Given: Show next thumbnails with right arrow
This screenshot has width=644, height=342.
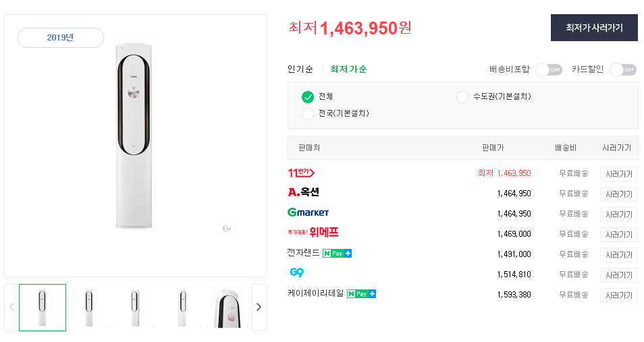Looking at the screenshot, I should click(259, 307).
